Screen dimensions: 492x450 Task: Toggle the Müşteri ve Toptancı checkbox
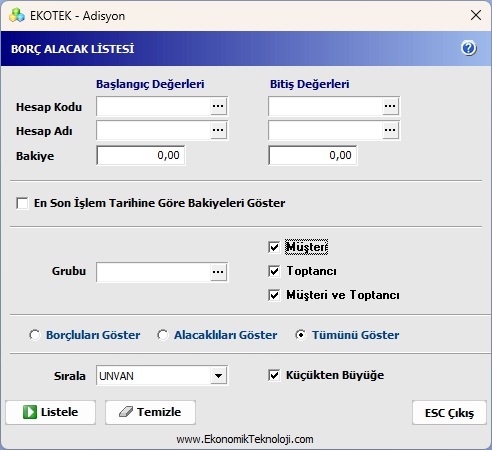pos(274,295)
